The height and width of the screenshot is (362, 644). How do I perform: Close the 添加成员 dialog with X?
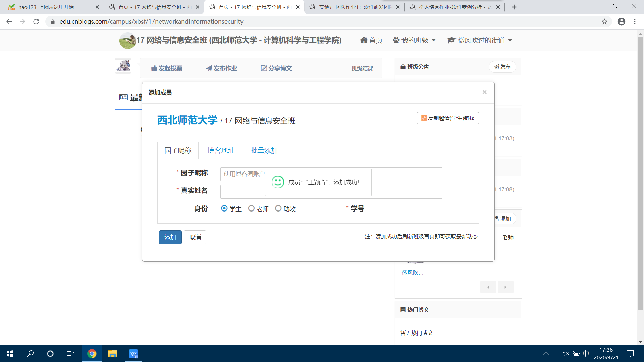[484, 92]
